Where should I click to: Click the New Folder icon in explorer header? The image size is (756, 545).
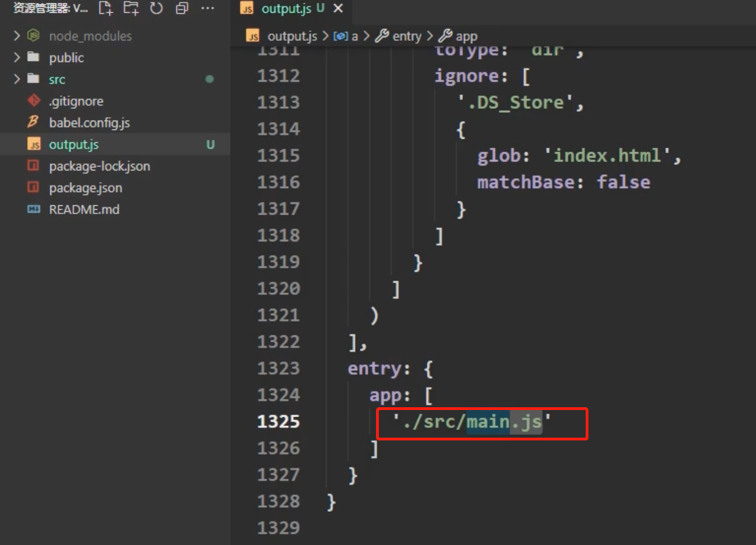tap(131, 8)
